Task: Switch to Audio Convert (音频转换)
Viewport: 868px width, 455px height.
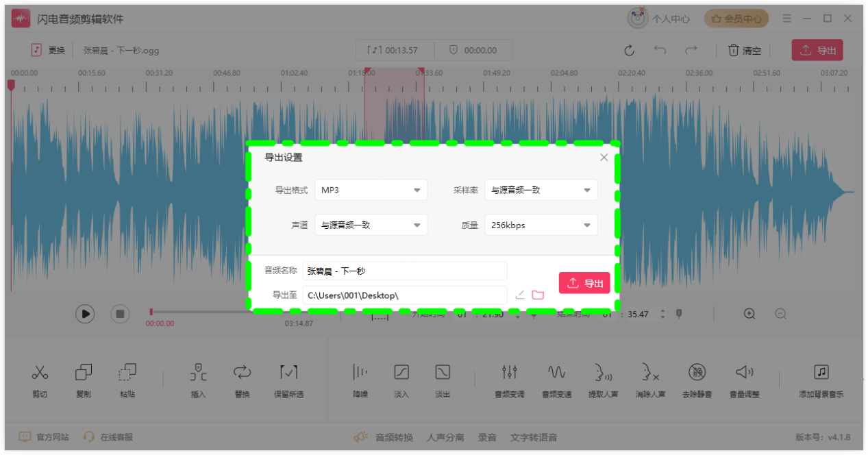Action: point(384,437)
